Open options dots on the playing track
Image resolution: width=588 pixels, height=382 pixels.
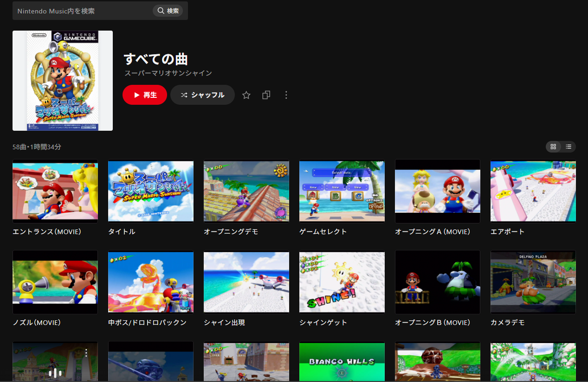coord(86,353)
